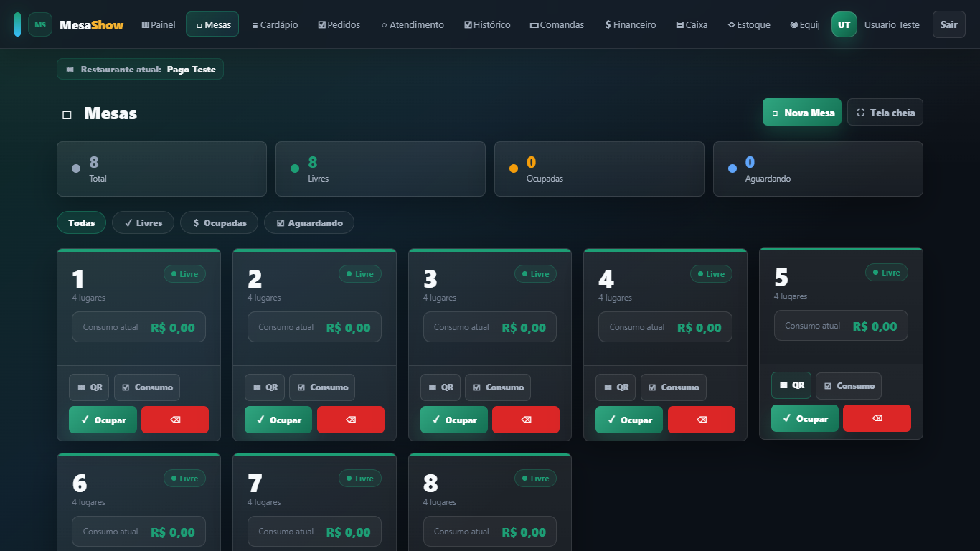Click red delete button on table 4
Viewport: 980px width, 551px height.
click(x=702, y=420)
